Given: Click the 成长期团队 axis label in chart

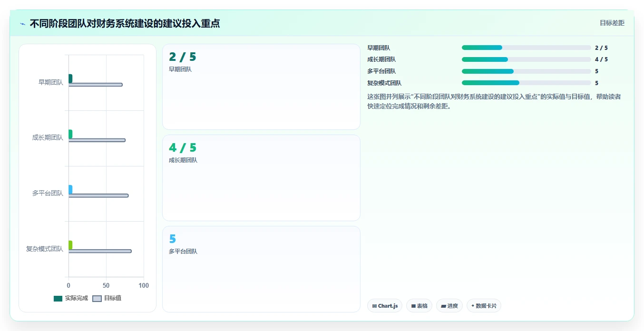Looking at the screenshot, I should point(48,138).
